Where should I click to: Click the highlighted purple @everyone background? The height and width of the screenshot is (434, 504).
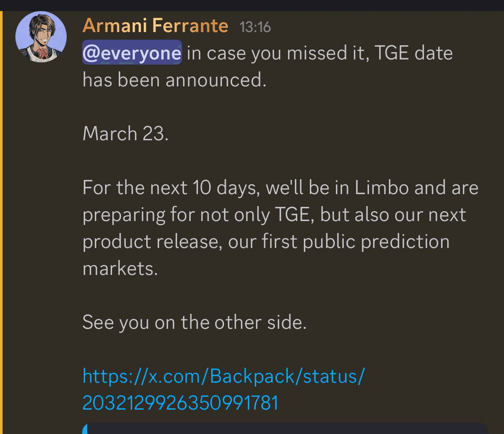(131, 53)
